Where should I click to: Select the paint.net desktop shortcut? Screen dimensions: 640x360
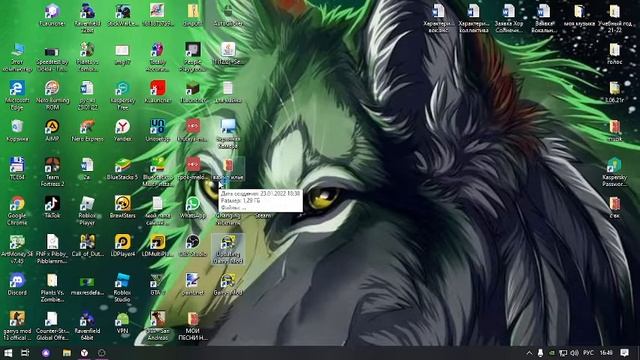193,284
